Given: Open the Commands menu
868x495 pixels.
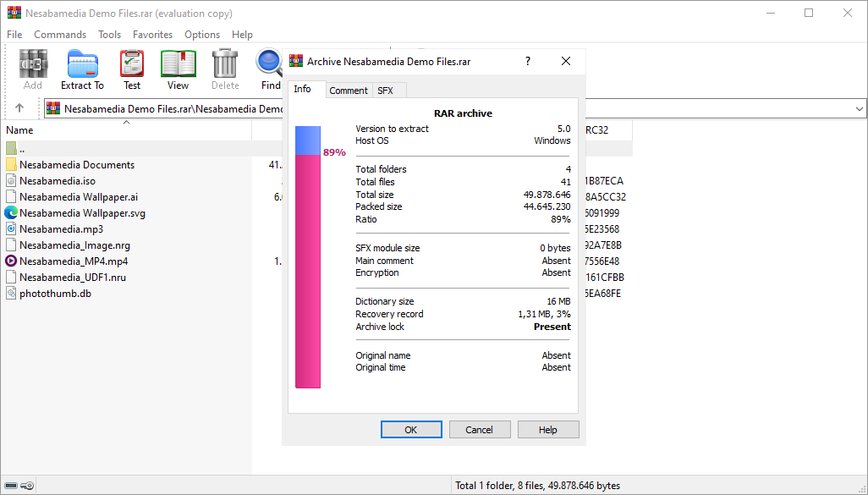Looking at the screenshot, I should 60,35.
